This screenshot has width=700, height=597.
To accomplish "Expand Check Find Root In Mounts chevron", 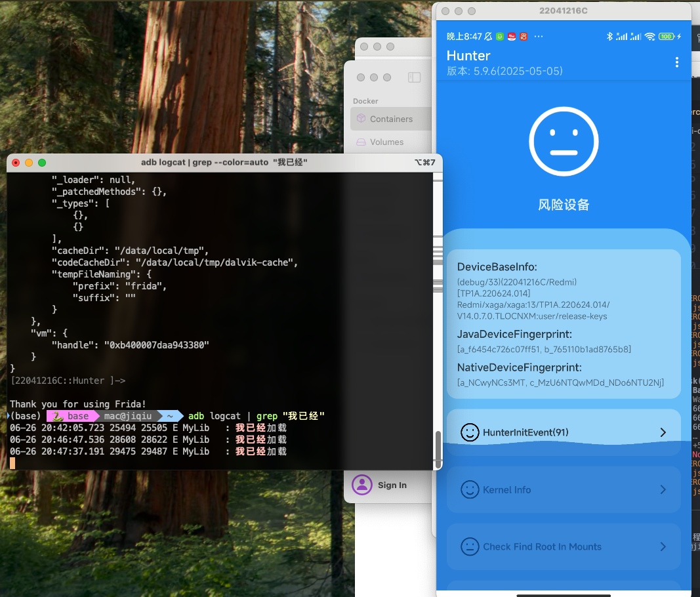I will [663, 546].
